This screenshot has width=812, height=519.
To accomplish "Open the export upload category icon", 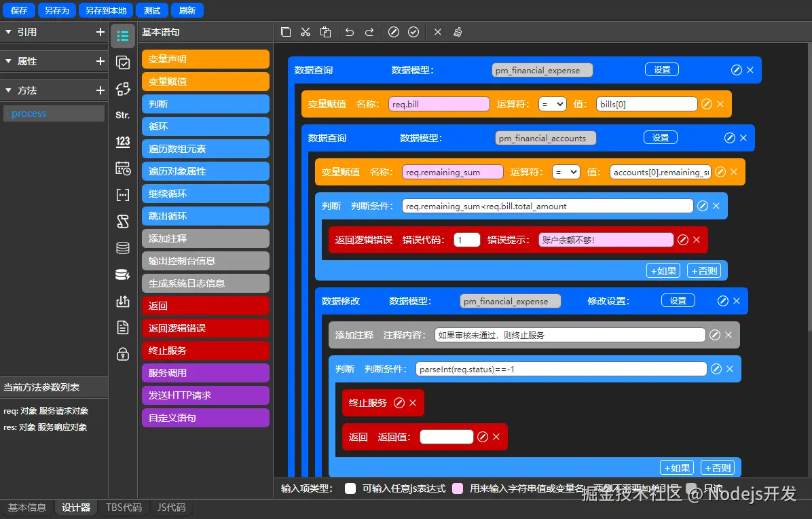I will [x=123, y=301].
